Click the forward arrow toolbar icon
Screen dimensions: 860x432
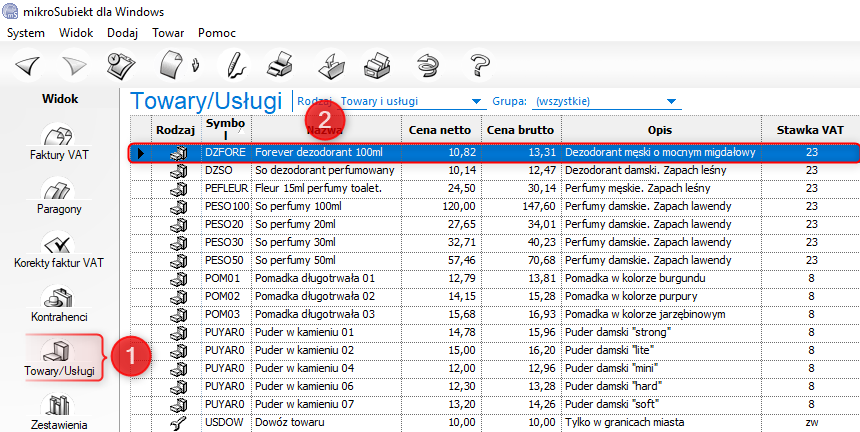[x=75, y=66]
